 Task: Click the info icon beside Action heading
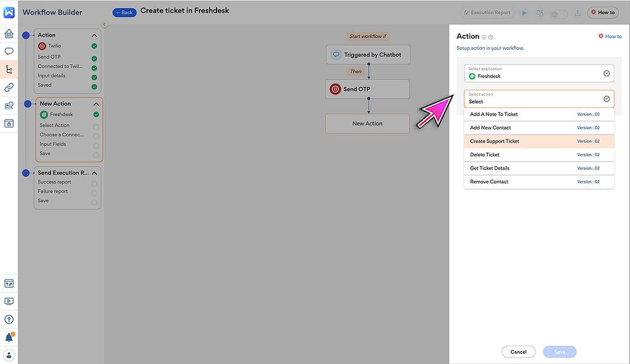[x=484, y=38]
